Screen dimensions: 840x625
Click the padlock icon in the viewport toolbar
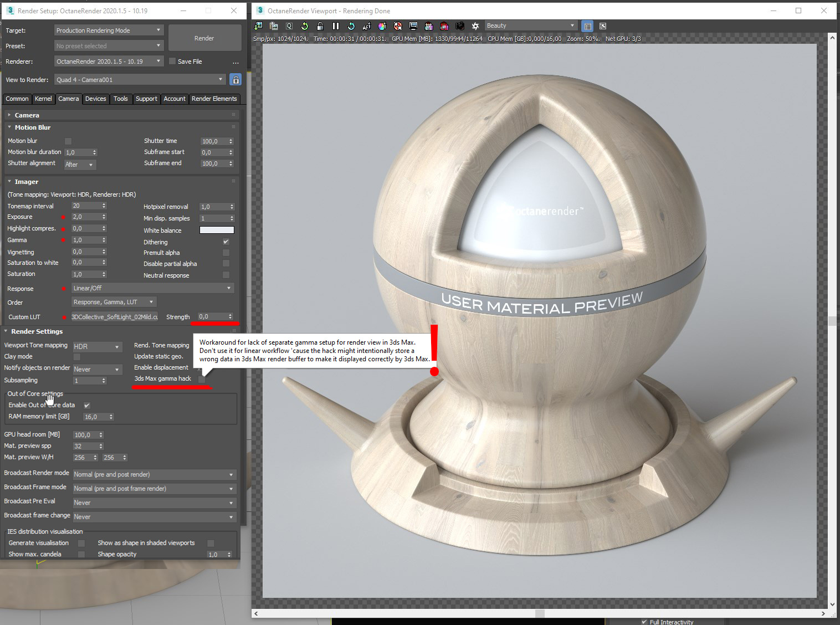tap(320, 26)
